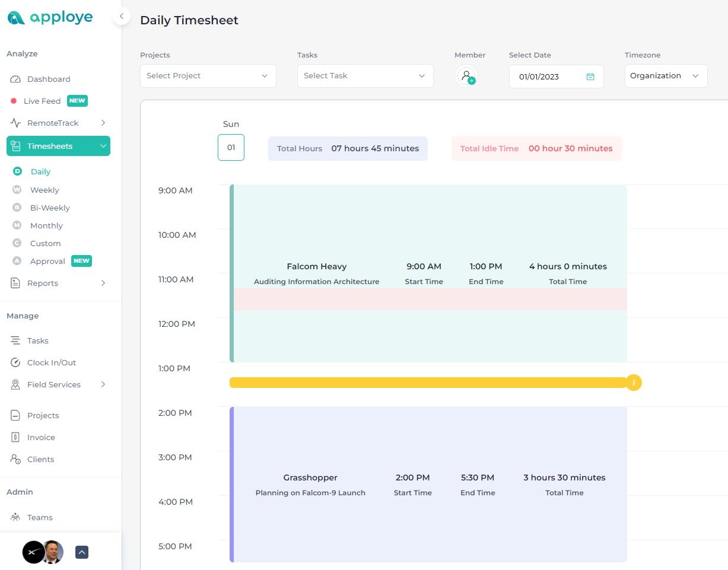Open the Grasshopper time entry
The image size is (728, 570).
[428, 485]
